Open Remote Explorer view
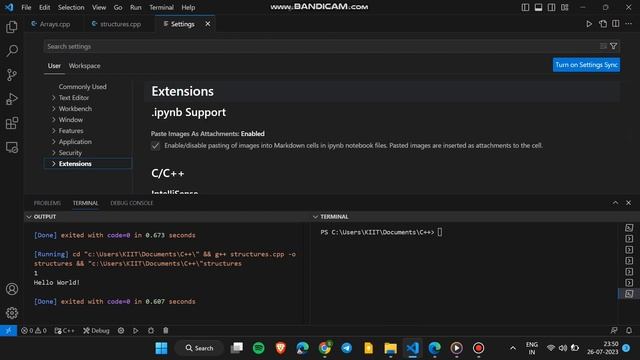The height and width of the screenshot is (360, 640). [11, 147]
